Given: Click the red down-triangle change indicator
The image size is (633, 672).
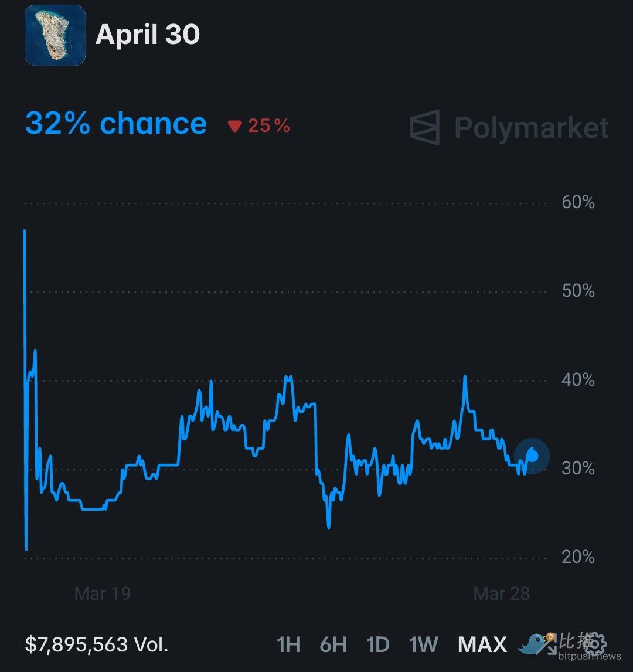Looking at the screenshot, I should point(235,126).
